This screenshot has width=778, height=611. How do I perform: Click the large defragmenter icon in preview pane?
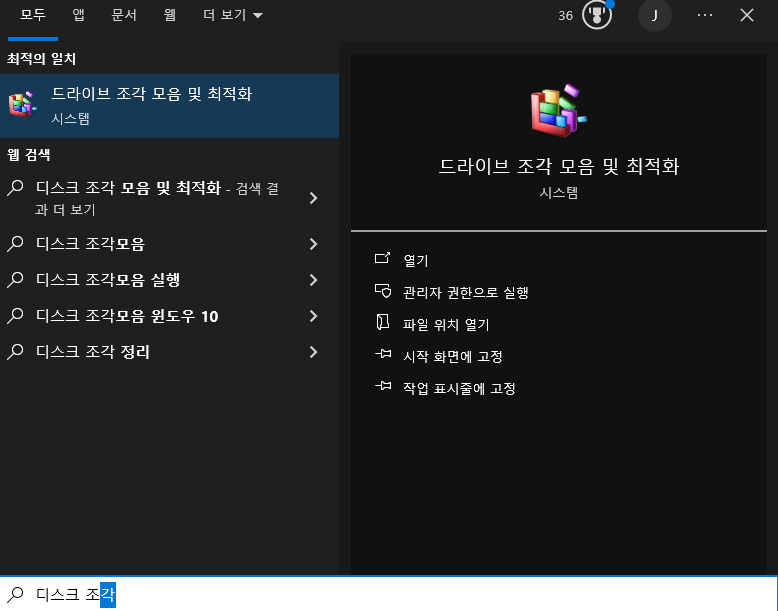559,111
